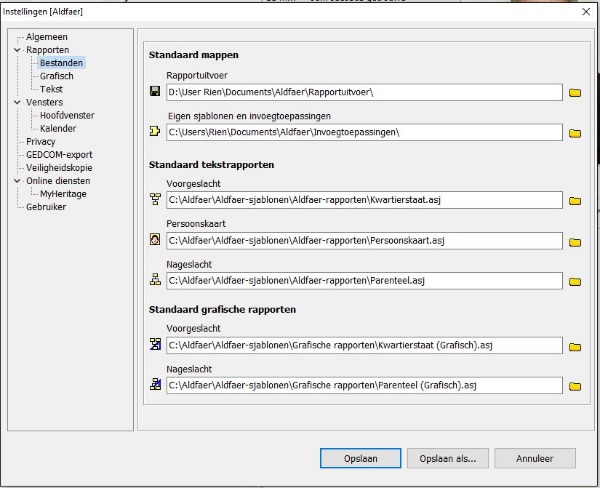600x488 pixels.
Task: Select the Privacy settings item
Action: pyautogui.click(x=41, y=142)
